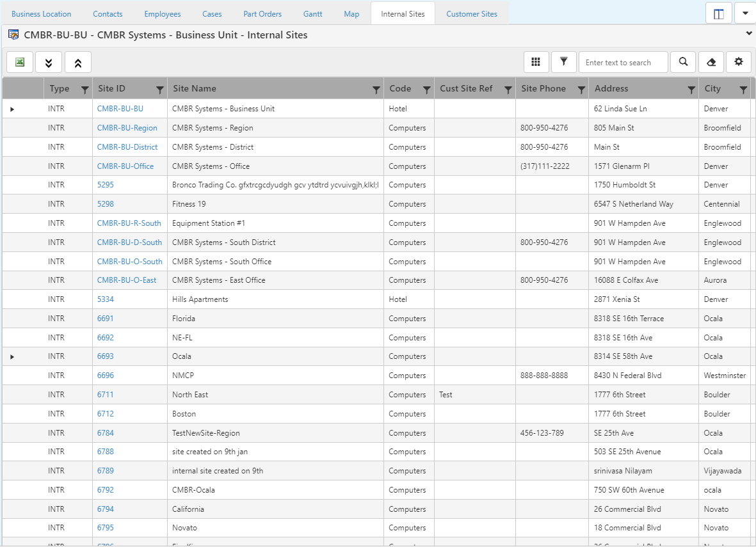Open the top-right caret dropdown menu
Viewport: 756px width, 547px height.
point(744,13)
